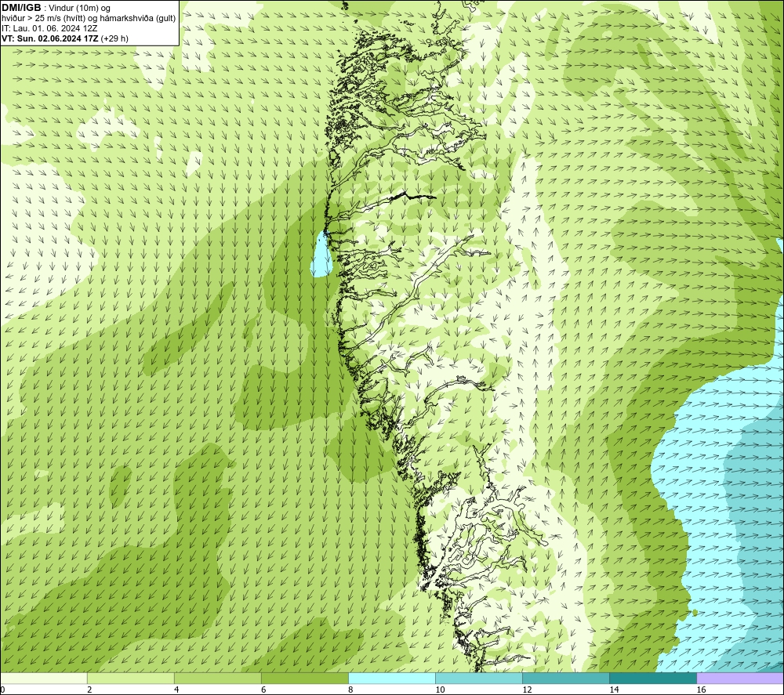Click the 6–8 m/s darker green legend swatch
Viewport: 784px width, 695px height.
304,678
